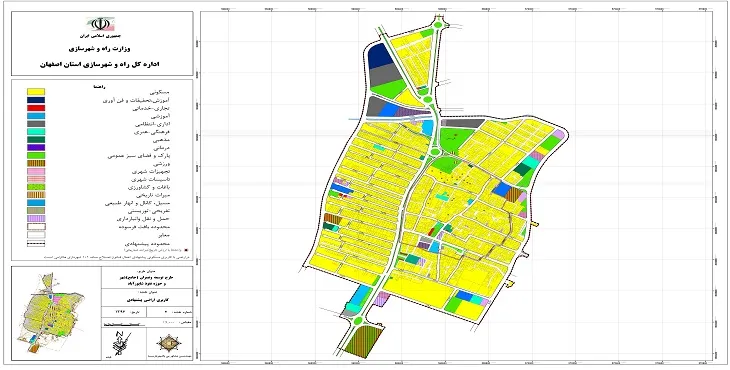This screenshot has height=370, width=730.
Task: Click اداره کل راه و شهرسازی استان اصفهان
Action: tap(101, 64)
